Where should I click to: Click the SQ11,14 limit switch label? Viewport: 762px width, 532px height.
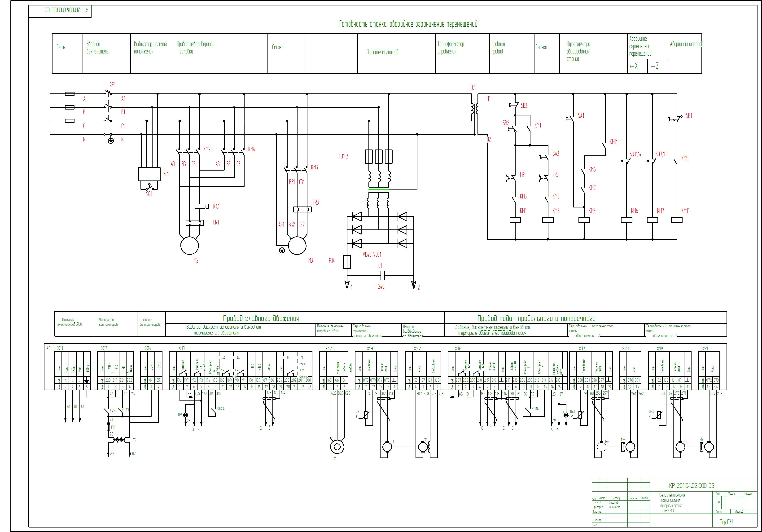point(635,154)
